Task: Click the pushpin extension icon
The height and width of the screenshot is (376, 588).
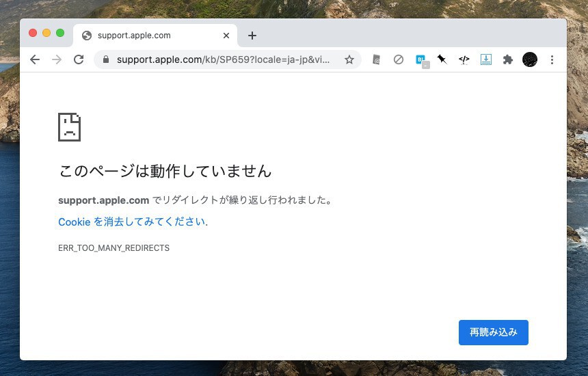Action: coord(442,59)
